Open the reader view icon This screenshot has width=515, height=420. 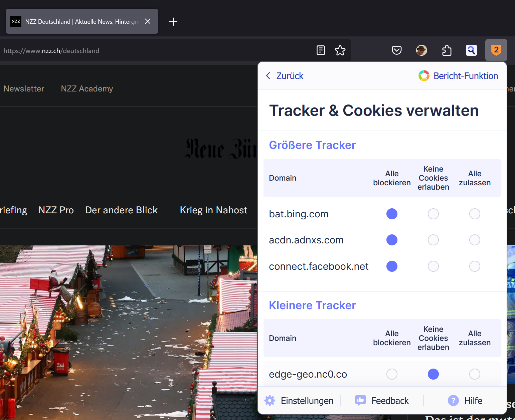click(x=321, y=50)
